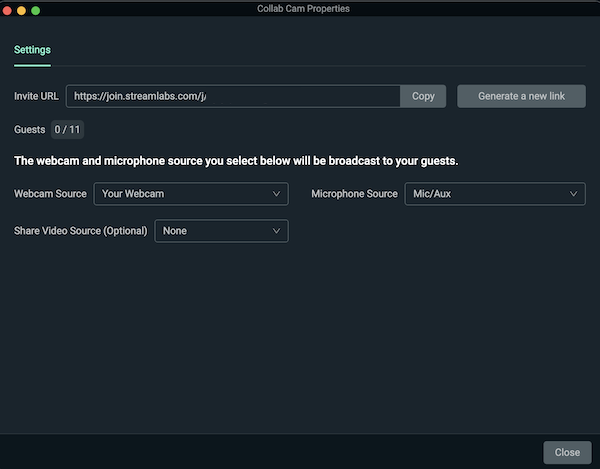The height and width of the screenshot is (469, 600).
Task: Copy the invite URL
Action: [x=423, y=96]
